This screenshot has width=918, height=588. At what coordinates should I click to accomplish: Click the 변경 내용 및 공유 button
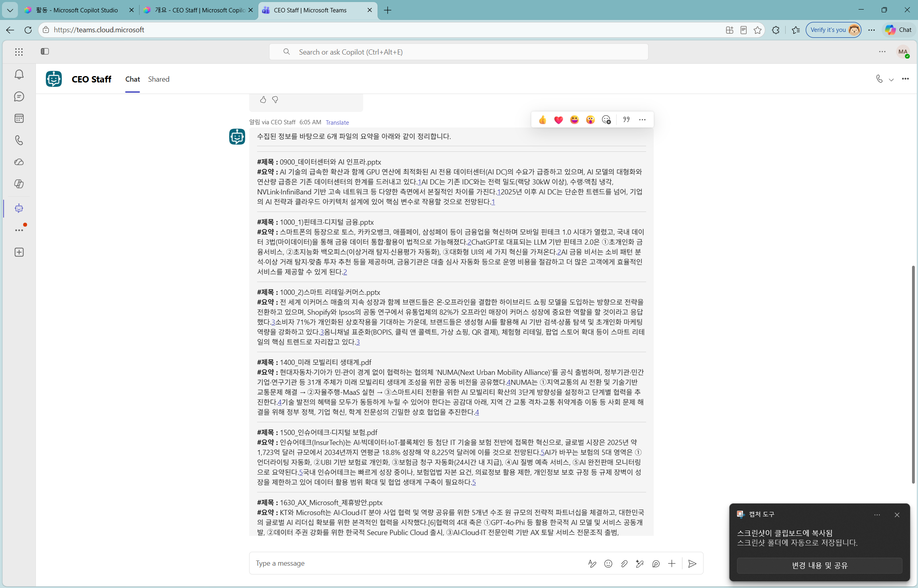pyautogui.click(x=820, y=565)
